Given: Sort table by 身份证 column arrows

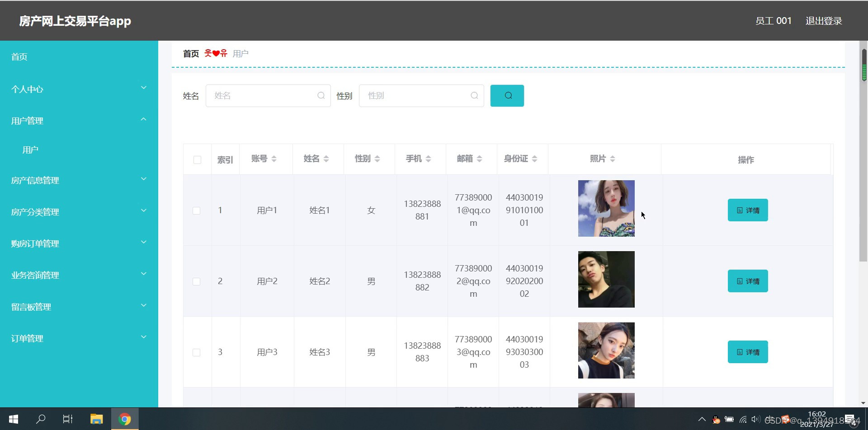Looking at the screenshot, I should (534, 159).
